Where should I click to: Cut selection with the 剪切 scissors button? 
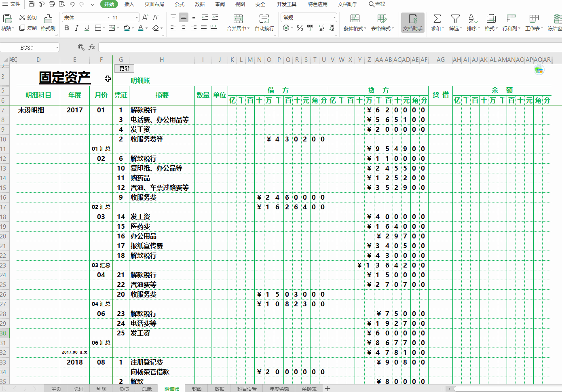click(x=28, y=18)
